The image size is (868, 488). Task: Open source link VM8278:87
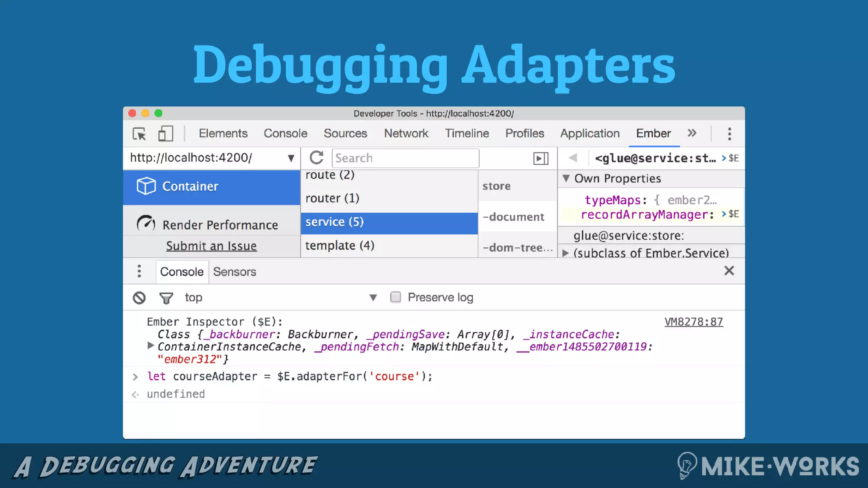[x=693, y=322]
